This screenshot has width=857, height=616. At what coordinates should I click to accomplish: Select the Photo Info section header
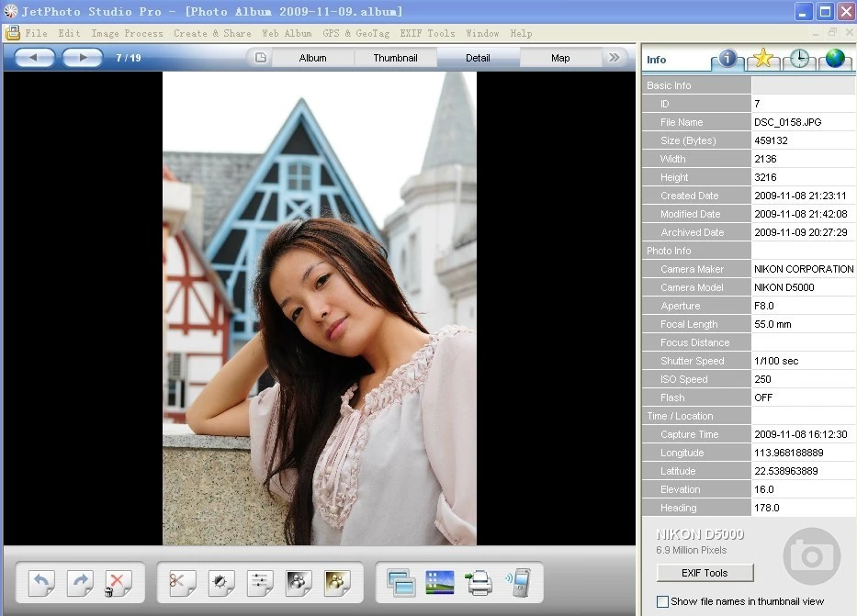pos(696,251)
